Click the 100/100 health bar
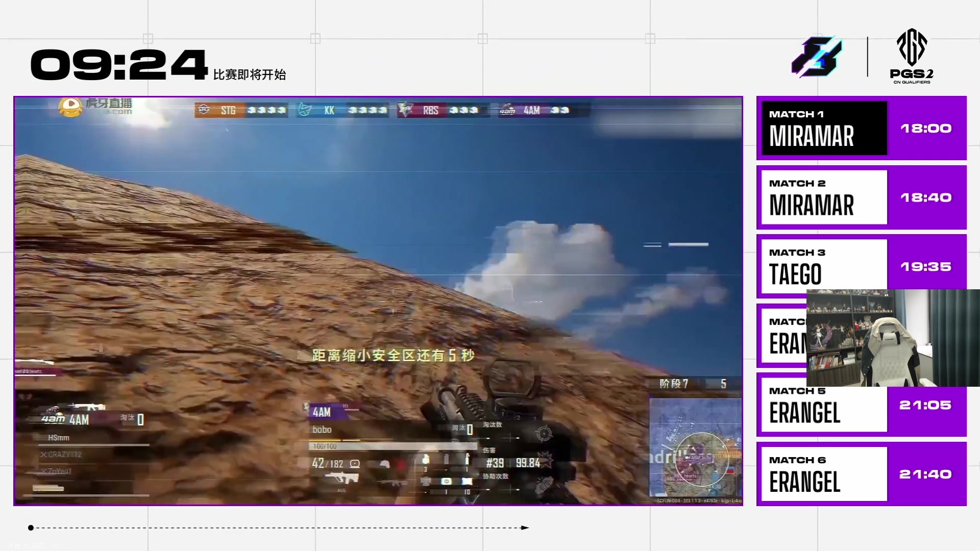The width and height of the screenshot is (980, 551). tap(393, 446)
